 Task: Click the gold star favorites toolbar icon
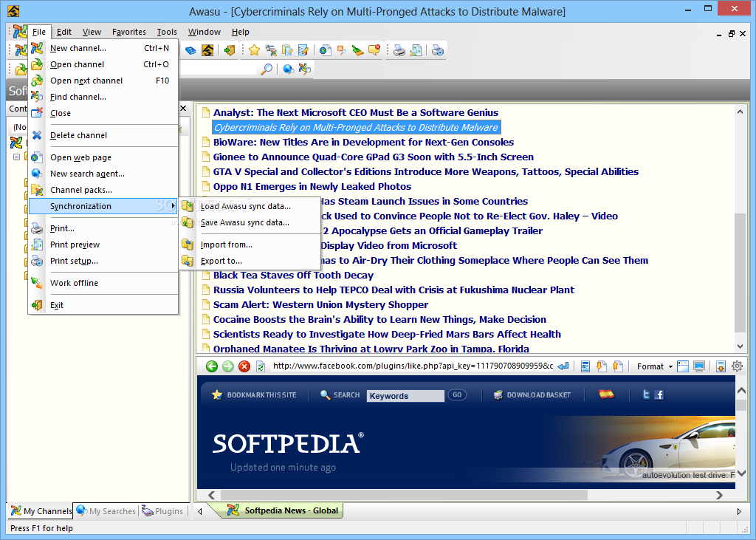pyautogui.click(x=254, y=50)
